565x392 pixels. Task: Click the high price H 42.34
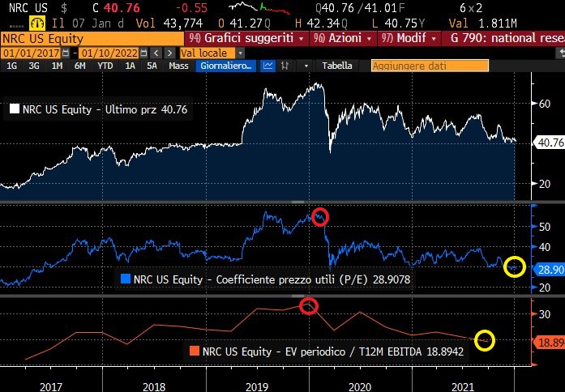[x=321, y=23]
